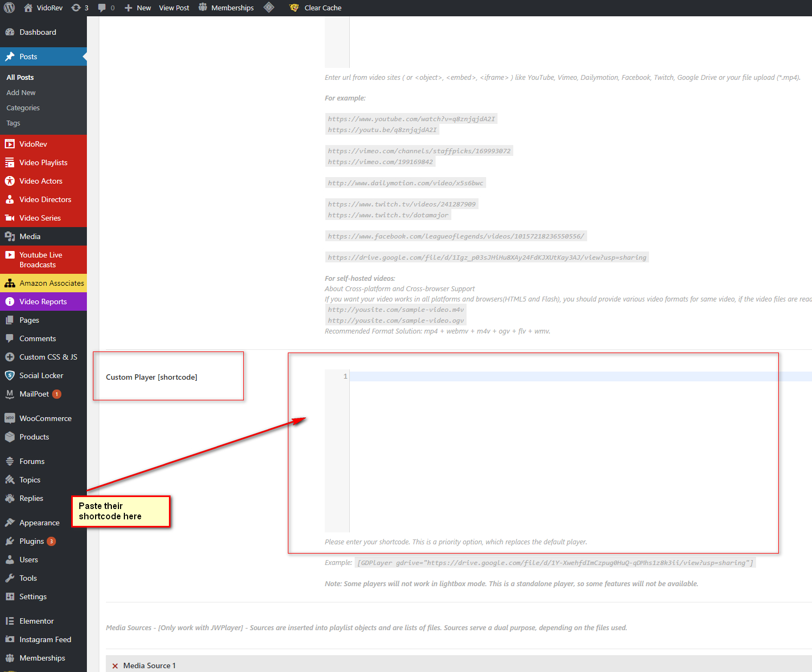Open Categories submenu link

pyautogui.click(x=23, y=108)
